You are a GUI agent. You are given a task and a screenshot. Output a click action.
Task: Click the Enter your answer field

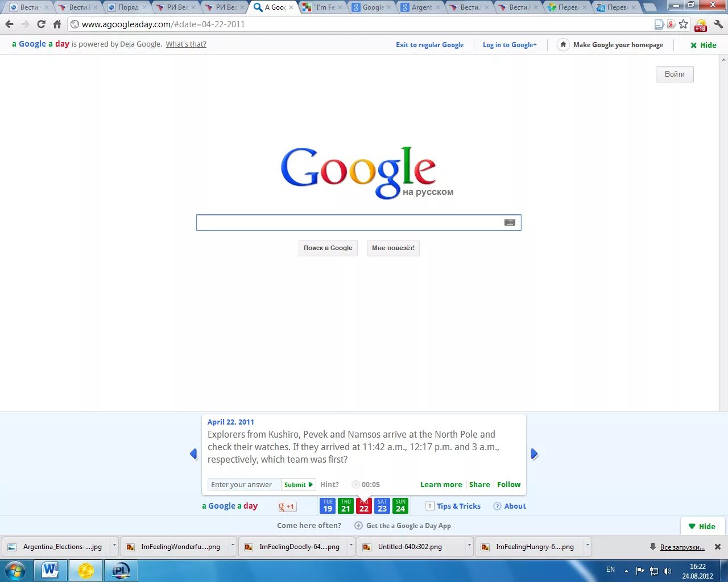245,485
